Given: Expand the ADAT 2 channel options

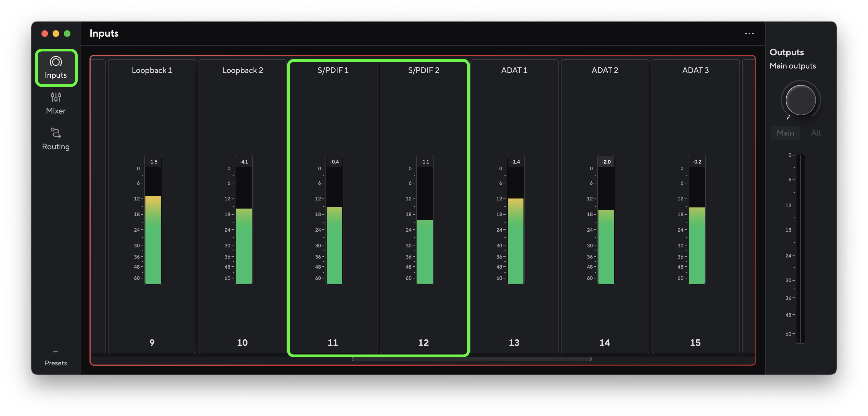Looking at the screenshot, I should tap(605, 70).
